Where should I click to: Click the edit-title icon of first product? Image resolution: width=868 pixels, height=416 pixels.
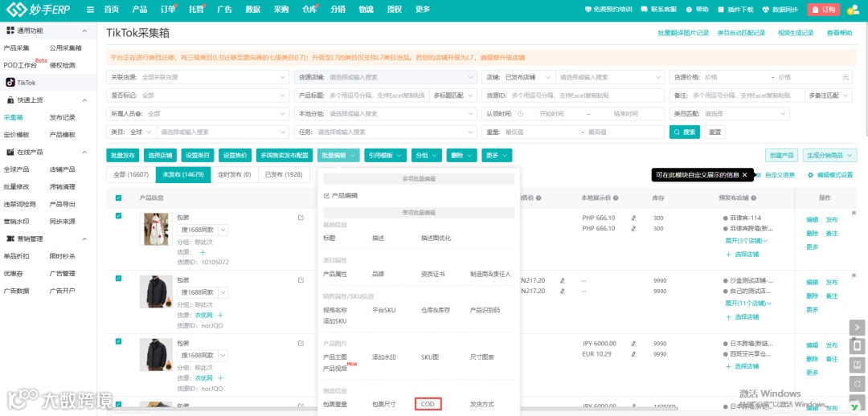click(301, 218)
